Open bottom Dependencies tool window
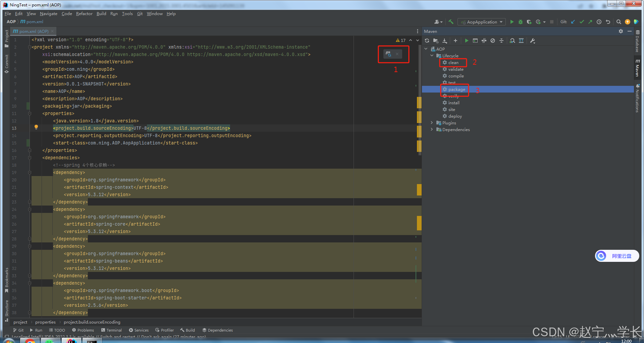This screenshot has height=343, width=644. pyautogui.click(x=217, y=330)
